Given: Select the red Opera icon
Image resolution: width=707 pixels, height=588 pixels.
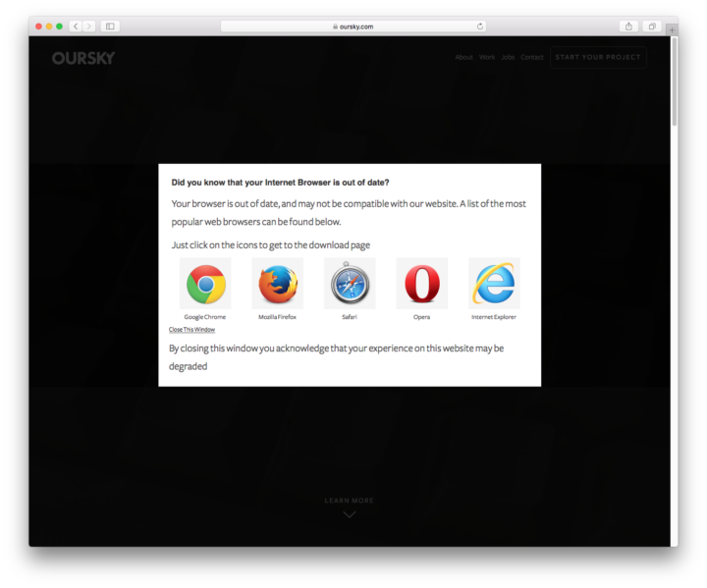Looking at the screenshot, I should [422, 284].
